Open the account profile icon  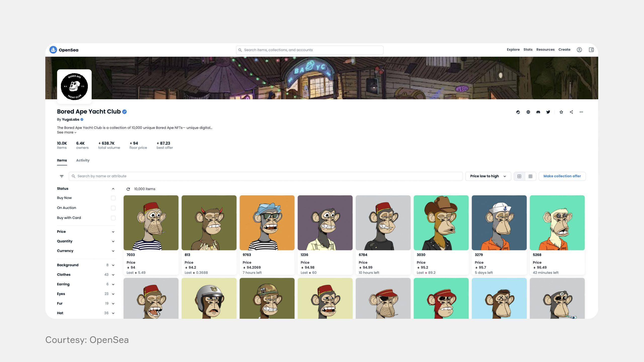tap(579, 50)
